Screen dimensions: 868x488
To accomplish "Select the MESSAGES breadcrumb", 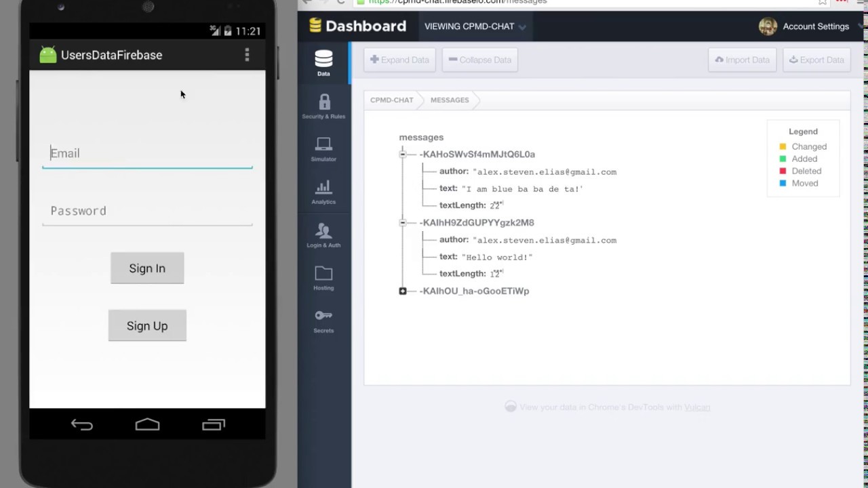I will (450, 100).
